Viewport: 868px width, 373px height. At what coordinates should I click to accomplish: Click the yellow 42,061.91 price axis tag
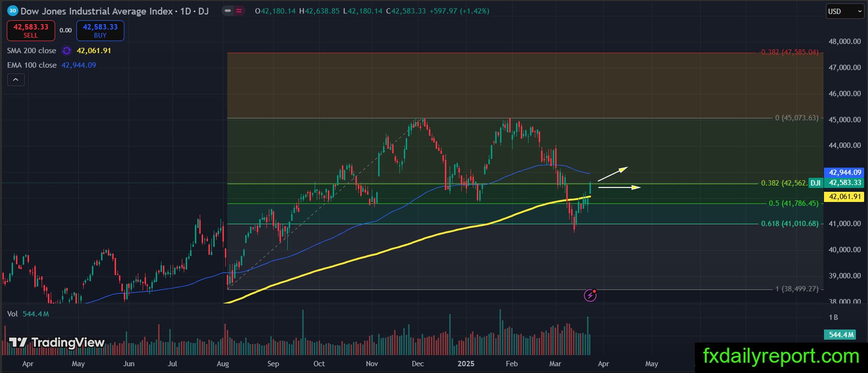(x=845, y=197)
